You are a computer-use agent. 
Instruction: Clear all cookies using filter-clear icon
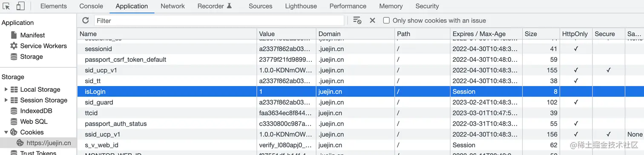click(357, 20)
